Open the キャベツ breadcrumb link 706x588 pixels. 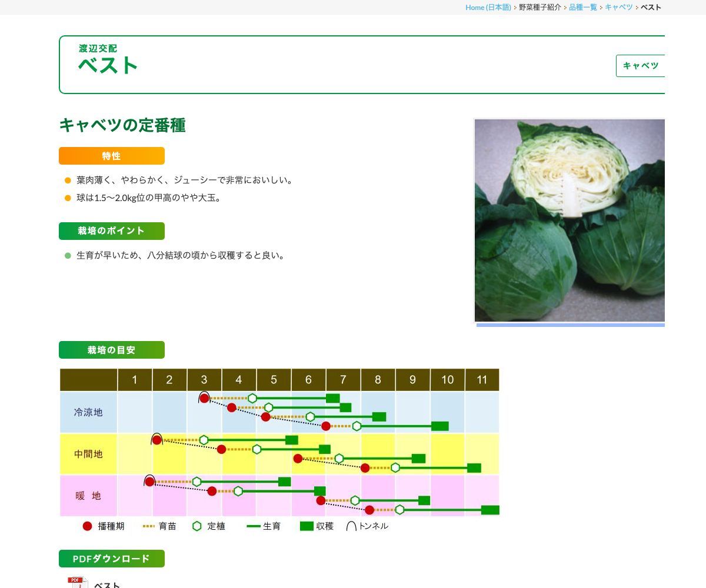[x=620, y=7]
